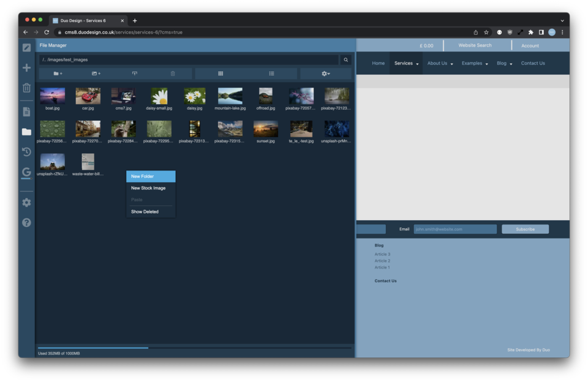Open the history icon in sidebar
This screenshot has width=588, height=382.
26,152
